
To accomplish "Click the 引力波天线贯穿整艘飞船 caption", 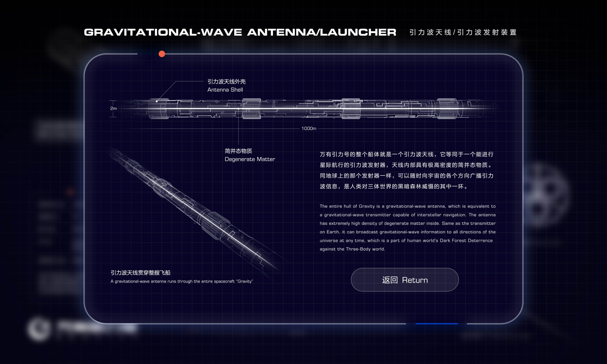I will click(x=140, y=273).
